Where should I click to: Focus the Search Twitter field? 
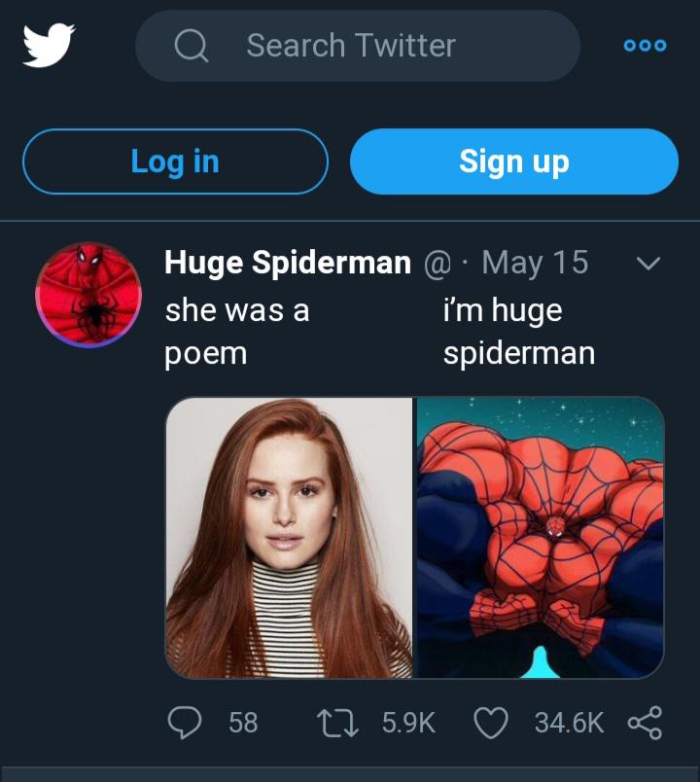369,46
